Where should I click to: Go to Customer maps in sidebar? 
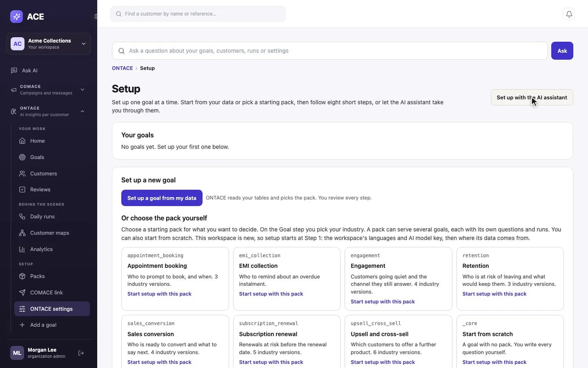(x=52, y=233)
